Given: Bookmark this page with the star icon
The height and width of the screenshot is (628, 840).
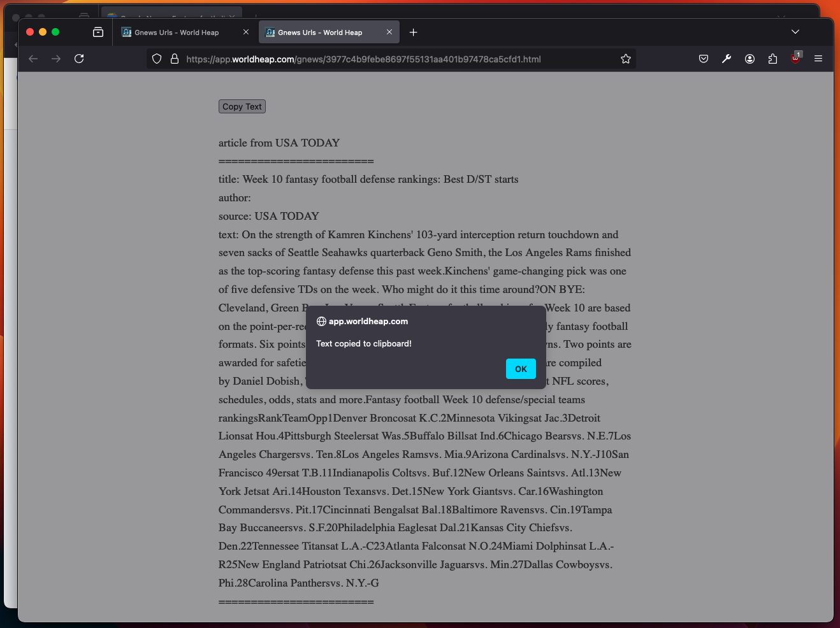Looking at the screenshot, I should [626, 59].
